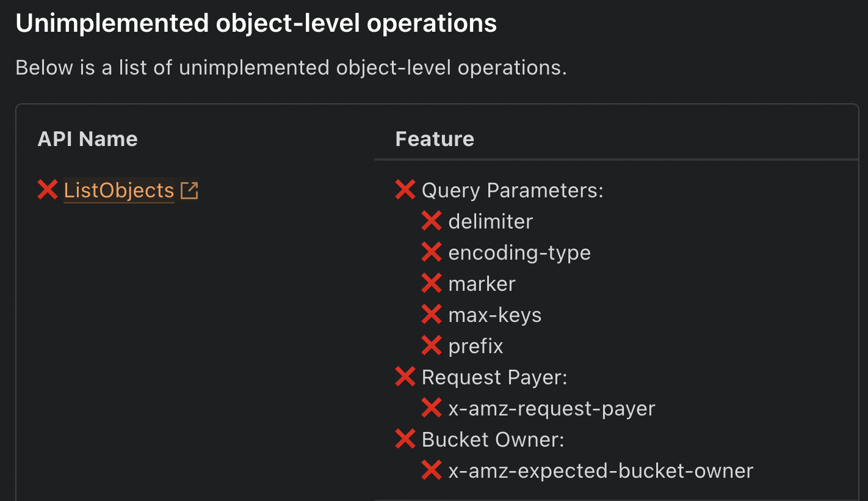Click the red X beside Request Payer
The width and height of the screenshot is (868, 501).
coord(405,377)
